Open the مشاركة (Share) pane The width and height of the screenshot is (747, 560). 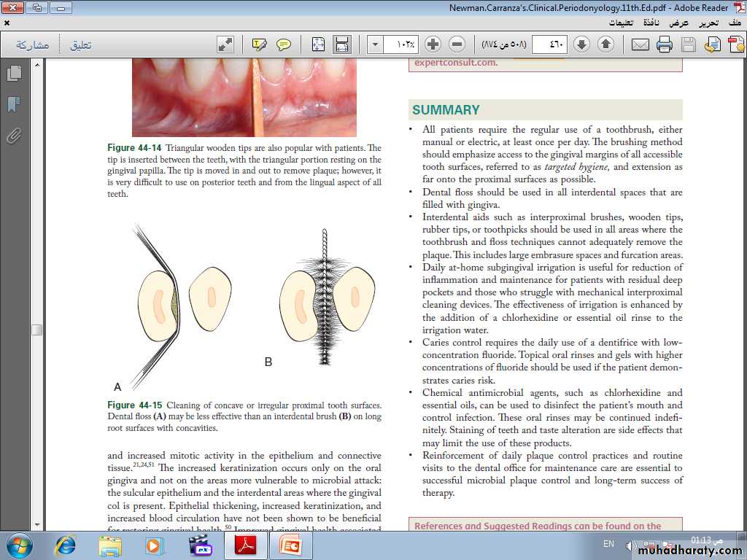(x=32, y=44)
